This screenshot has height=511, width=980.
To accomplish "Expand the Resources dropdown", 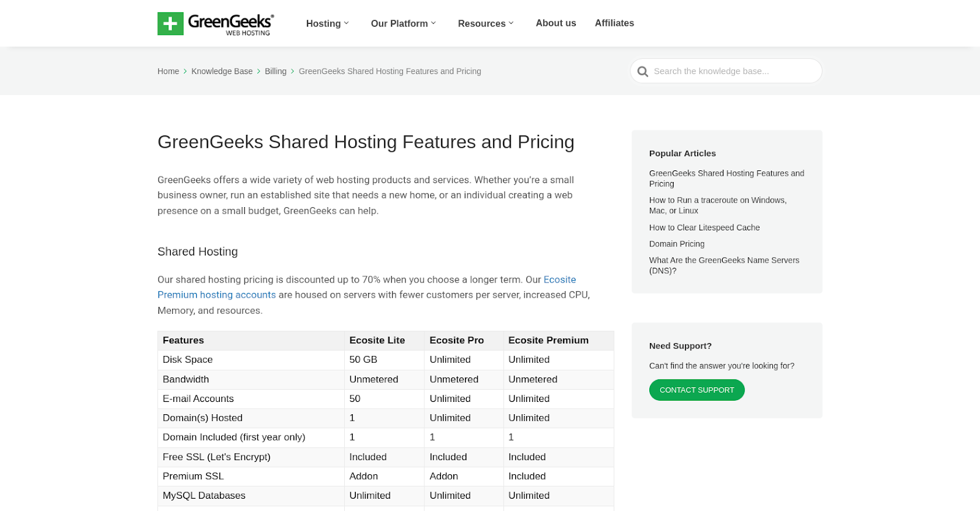I will tap(486, 23).
